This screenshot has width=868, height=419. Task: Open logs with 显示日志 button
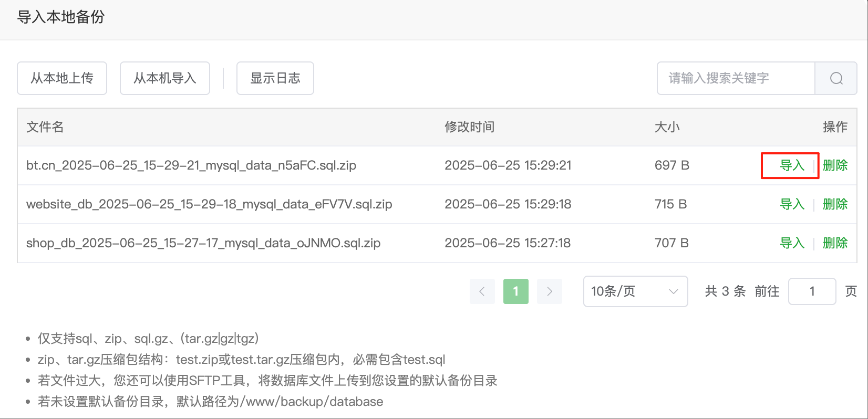click(x=275, y=78)
